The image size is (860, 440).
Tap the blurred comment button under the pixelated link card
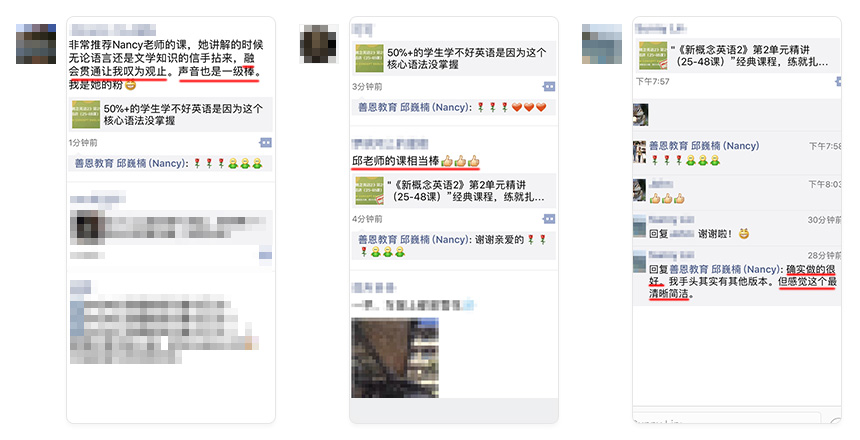pyautogui.click(x=265, y=255)
